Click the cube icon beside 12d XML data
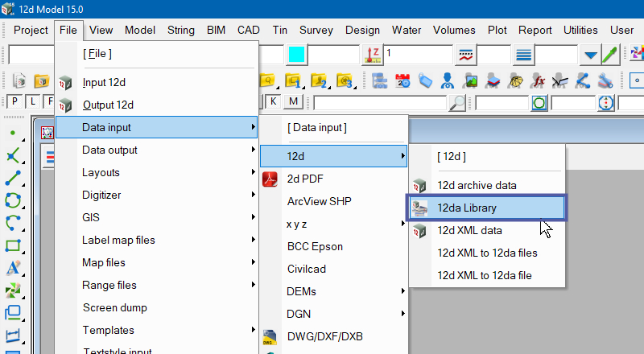Image resolution: width=644 pixels, height=354 pixels. tap(419, 231)
